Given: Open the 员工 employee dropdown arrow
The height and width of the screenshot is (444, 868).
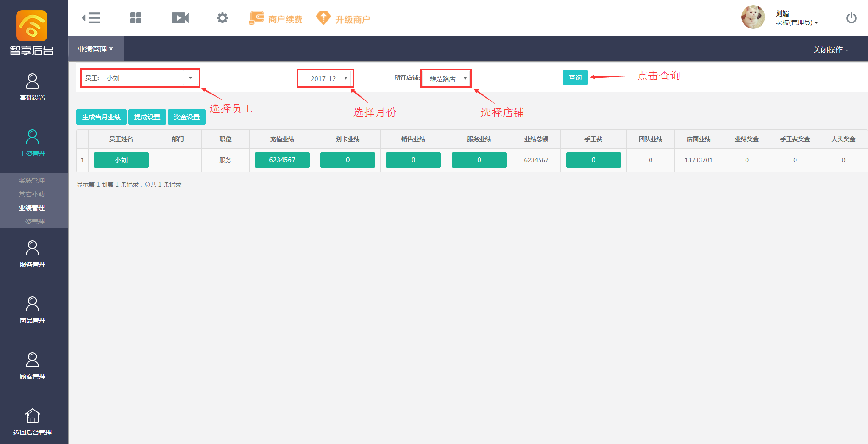Looking at the screenshot, I should [190, 78].
